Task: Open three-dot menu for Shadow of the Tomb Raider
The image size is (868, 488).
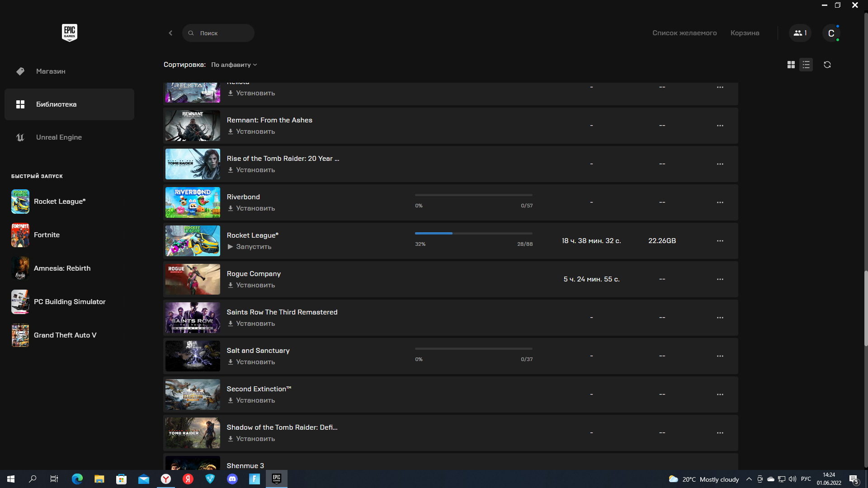Action: click(720, 433)
